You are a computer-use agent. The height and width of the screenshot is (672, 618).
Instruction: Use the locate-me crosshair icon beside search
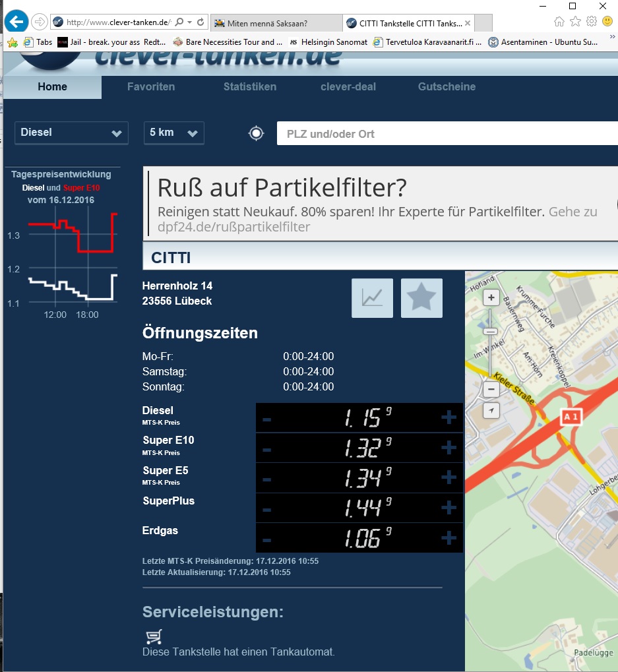click(257, 133)
